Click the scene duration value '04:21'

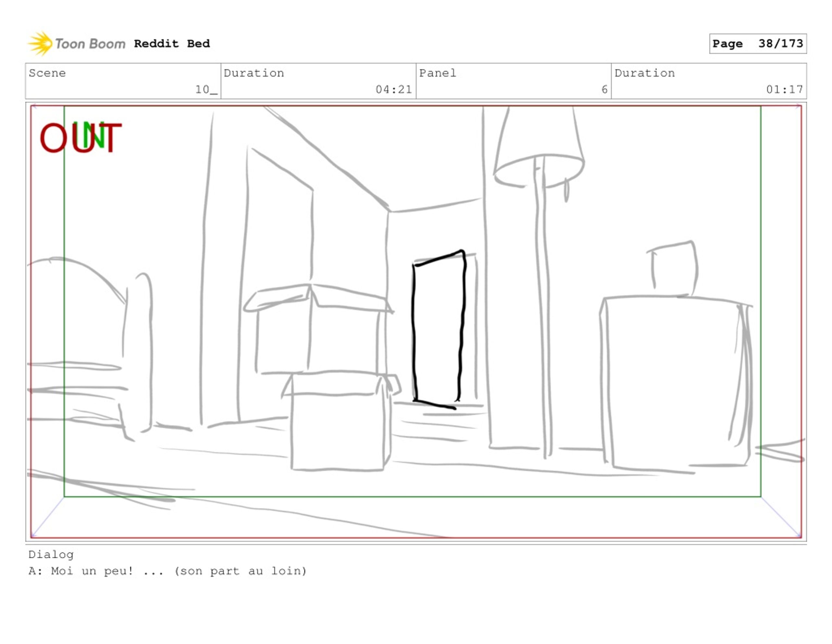coord(394,89)
